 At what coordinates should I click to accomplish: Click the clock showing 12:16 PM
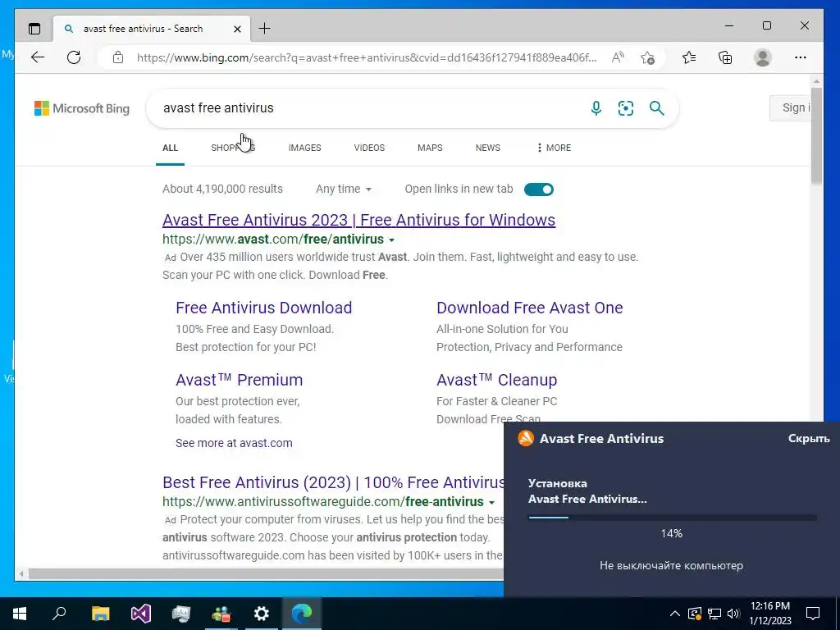tap(769, 606)
